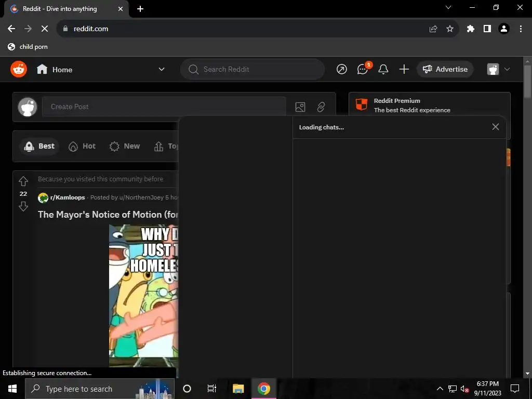Open the SpongeBob meme image thumbnail
The image size is (532, 399).
coord(143,296)
